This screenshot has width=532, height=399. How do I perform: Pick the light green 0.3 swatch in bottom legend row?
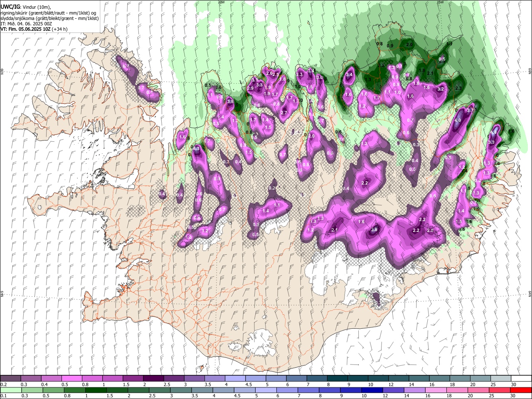[x=32, y=390]
